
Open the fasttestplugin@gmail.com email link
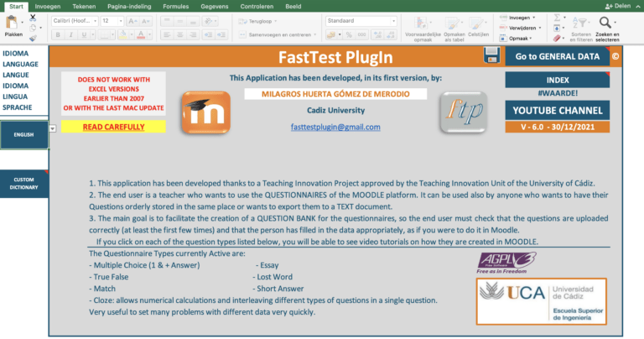pyautogui.click(x=335, y=127)
